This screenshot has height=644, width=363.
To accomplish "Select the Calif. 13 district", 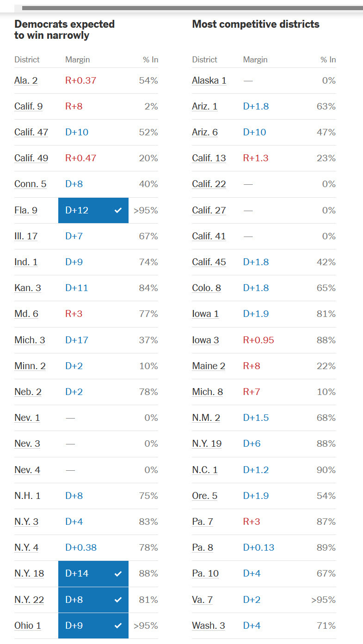I will 209,158.
